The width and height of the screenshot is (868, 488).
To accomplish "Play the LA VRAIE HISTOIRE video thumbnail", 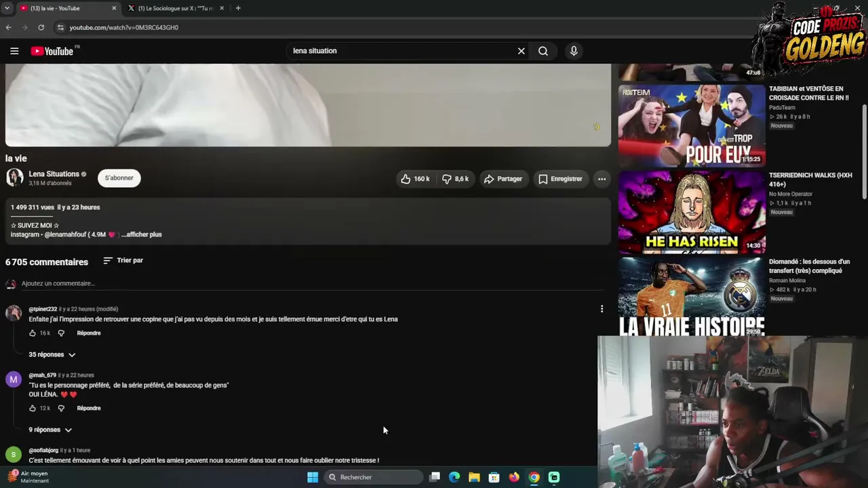I will (x=692, y=297).
